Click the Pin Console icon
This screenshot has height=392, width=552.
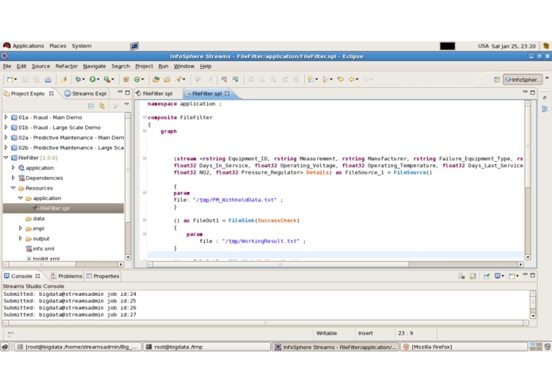[487, 276]
